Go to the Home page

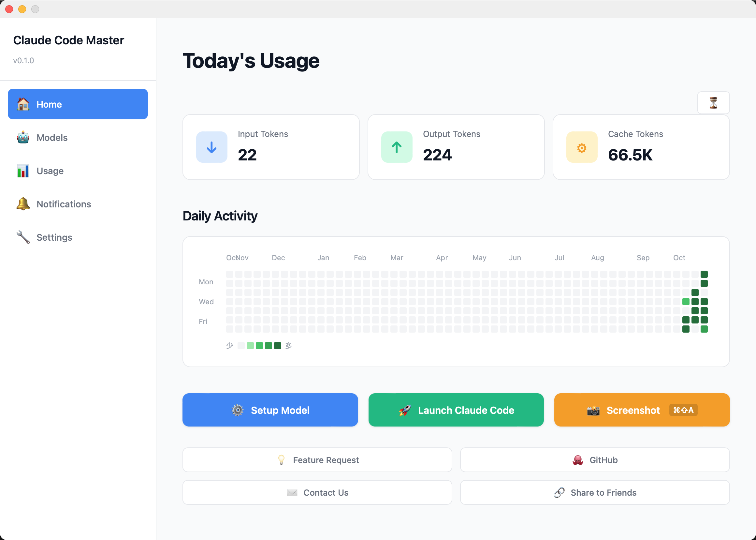coord(78,104)
